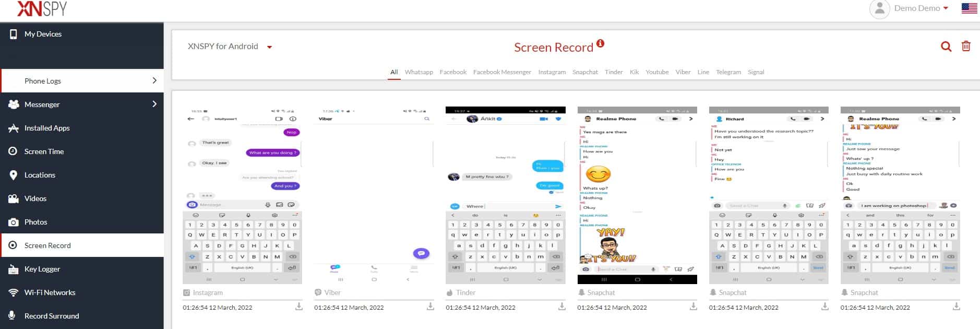Filter recordings by Instagram tab
980x329 pixels.
[552, 72]
